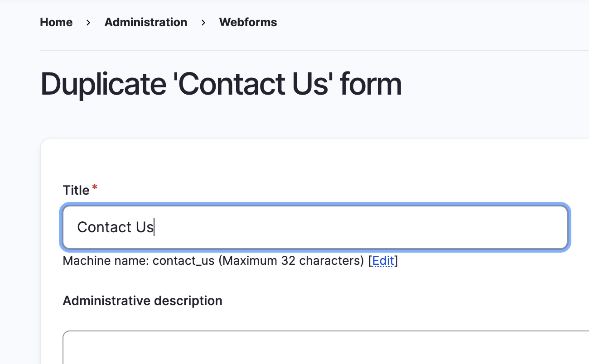Click the 'Machine name:' label text
This screenshot has height=364, width=589.
(106, 261)
